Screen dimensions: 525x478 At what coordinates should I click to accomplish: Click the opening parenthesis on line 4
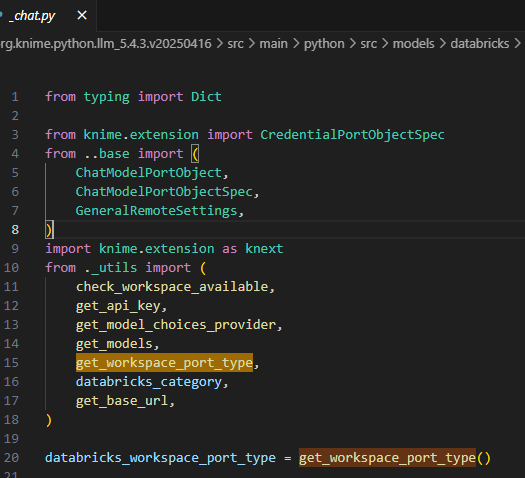[195, 154]
